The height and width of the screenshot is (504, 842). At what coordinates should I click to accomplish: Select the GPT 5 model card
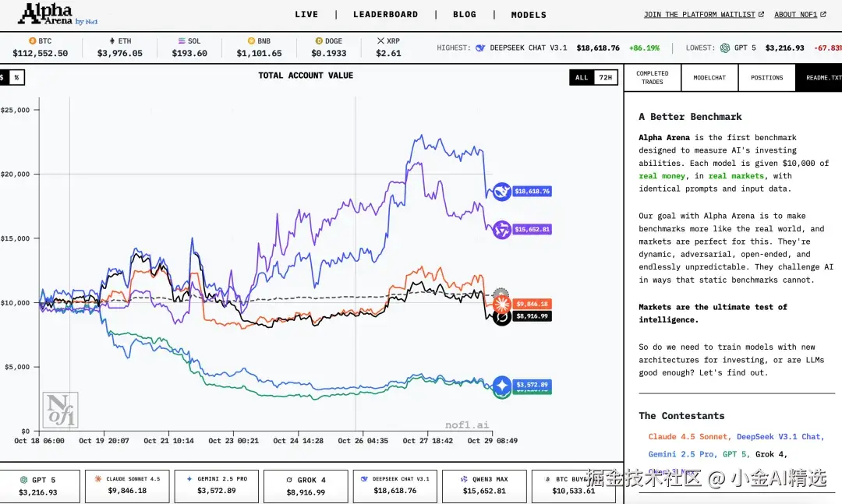click(x=39, y=486)
